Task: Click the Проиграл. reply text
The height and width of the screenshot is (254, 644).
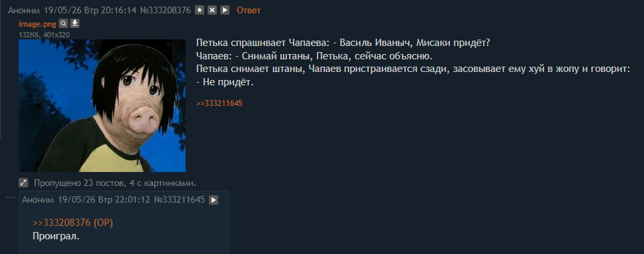Action: coord(56,237)
